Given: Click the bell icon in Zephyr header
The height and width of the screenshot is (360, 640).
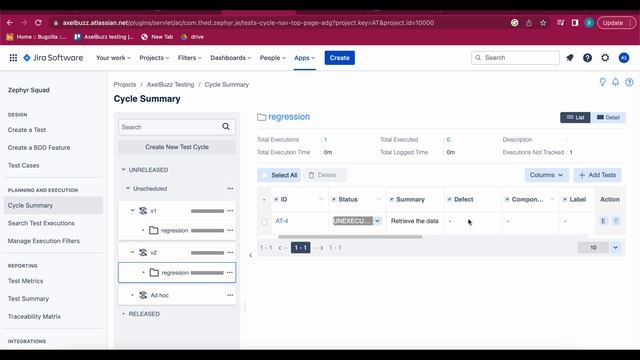Looking at the screenshot, I should (616, 82).
